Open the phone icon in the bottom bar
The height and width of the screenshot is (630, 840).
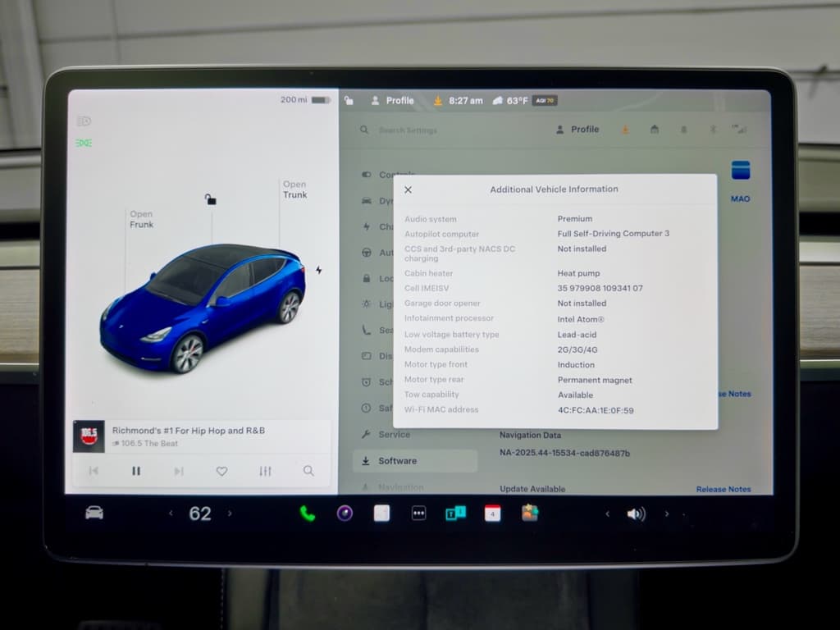(307, 514)
